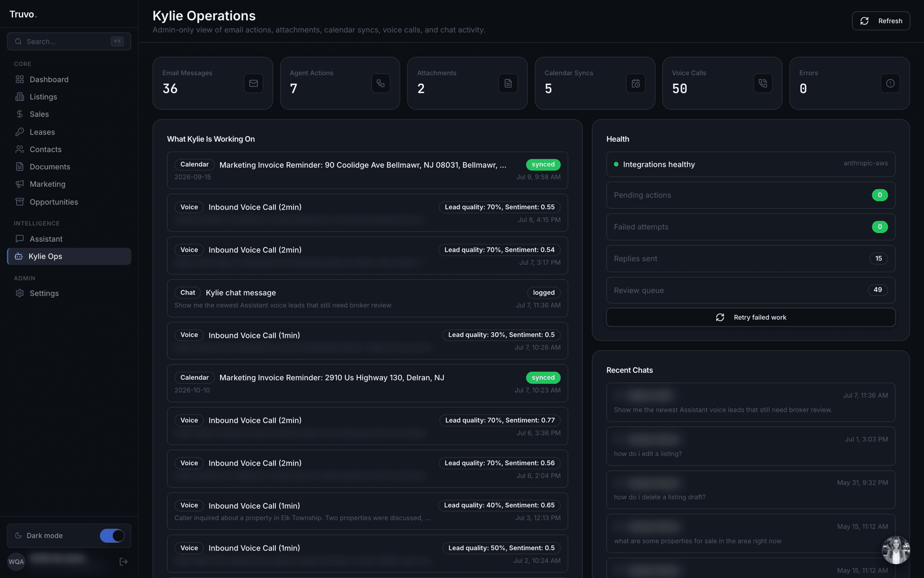Open recent chat 'how do i edit a listing?'

(x=751, y=446)
